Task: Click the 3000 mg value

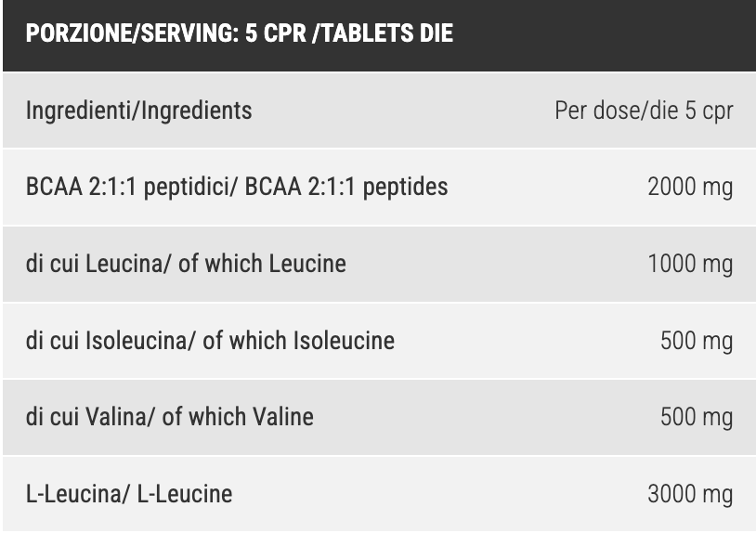Action: point(690,493)
